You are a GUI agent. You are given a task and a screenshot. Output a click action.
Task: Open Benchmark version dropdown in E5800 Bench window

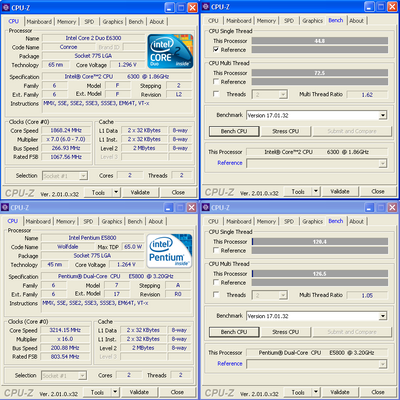pos(383,316)
